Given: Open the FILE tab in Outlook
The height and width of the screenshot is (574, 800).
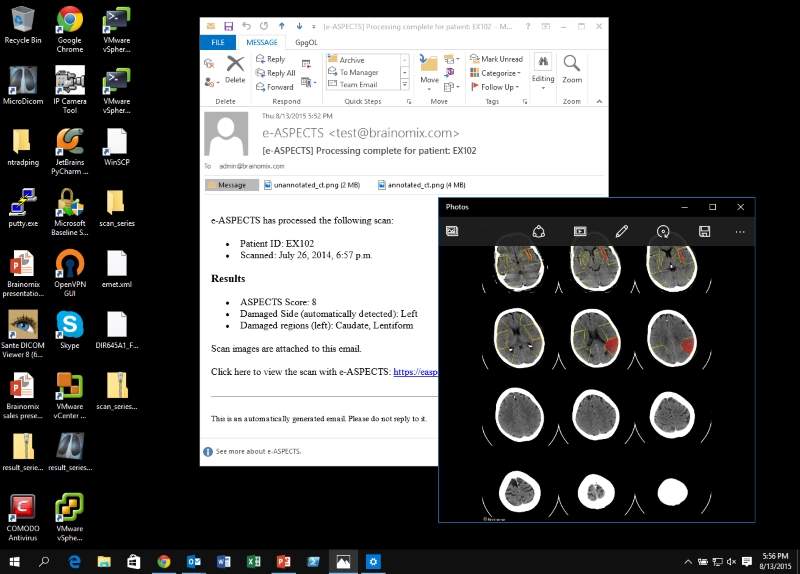Looking at the screenshot, I should (x=217, y=43).
